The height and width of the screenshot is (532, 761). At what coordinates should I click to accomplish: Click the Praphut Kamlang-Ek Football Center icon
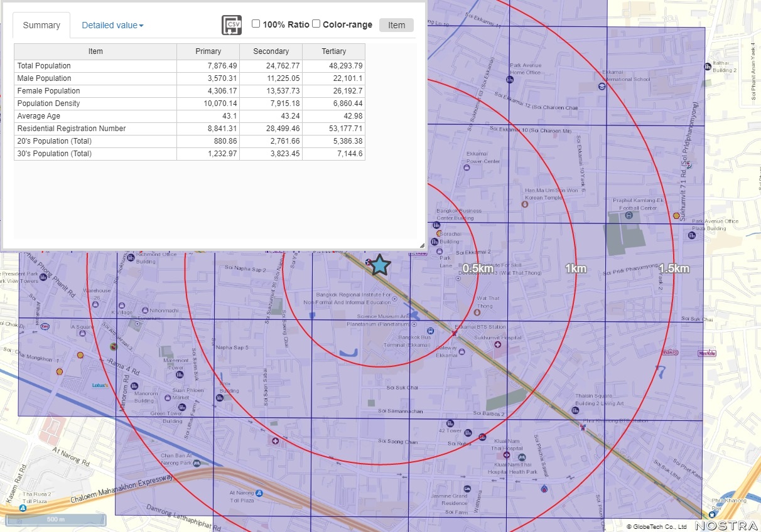click(629, 215)
